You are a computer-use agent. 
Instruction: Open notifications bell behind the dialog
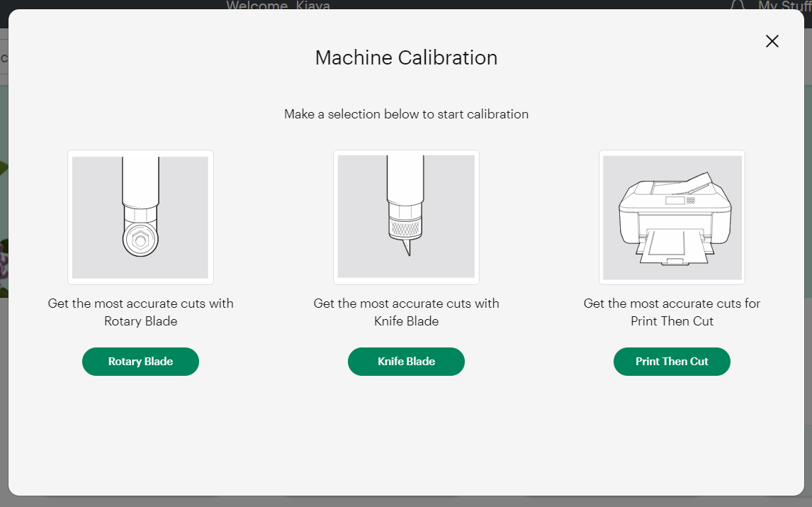point(738,5)
